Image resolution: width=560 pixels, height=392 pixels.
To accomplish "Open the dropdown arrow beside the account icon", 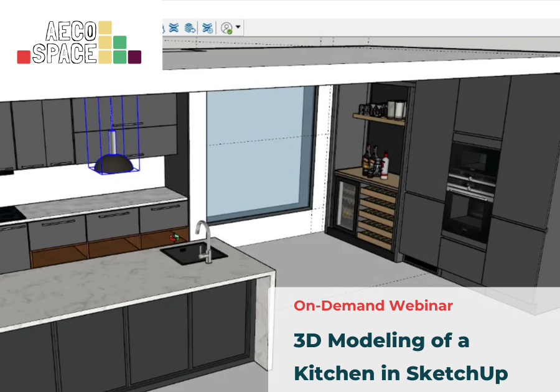I will 238,28.
